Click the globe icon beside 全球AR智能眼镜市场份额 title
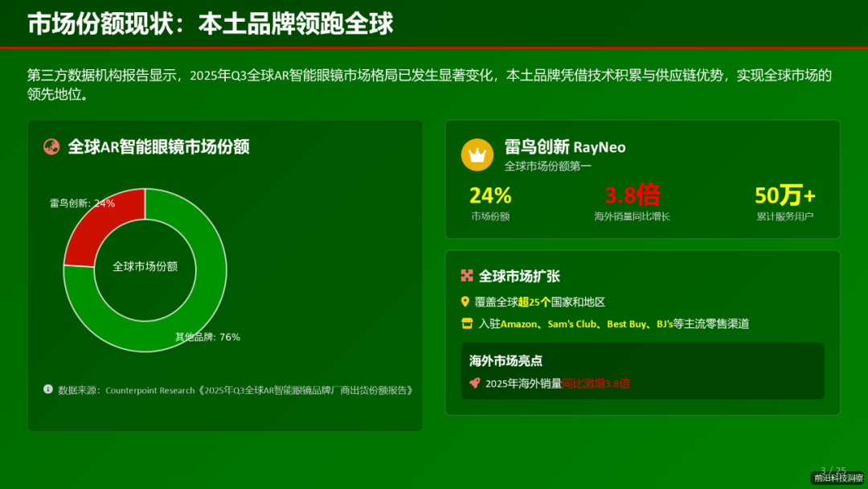Screen dimensions: 868x489 (x=52, y=147)
